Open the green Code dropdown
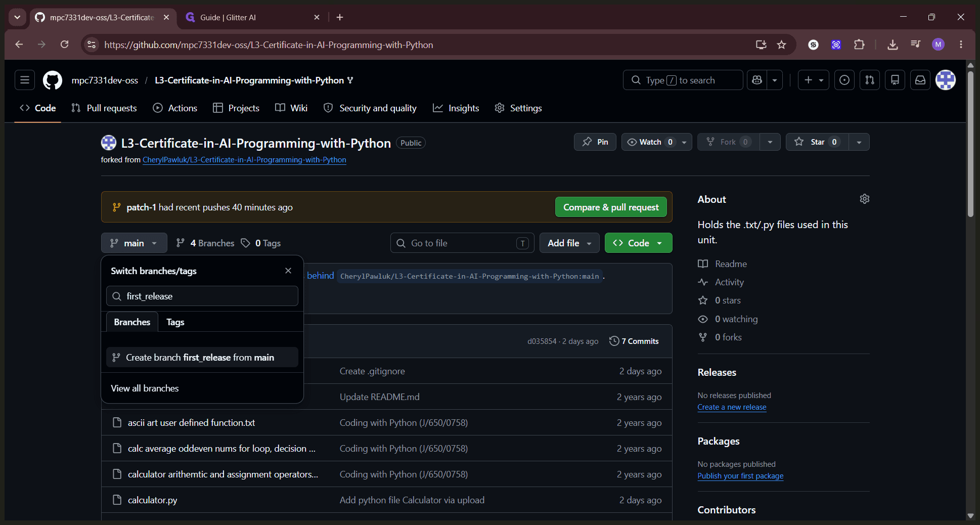This screenshot has width=980, height=525. coord(638,243)
